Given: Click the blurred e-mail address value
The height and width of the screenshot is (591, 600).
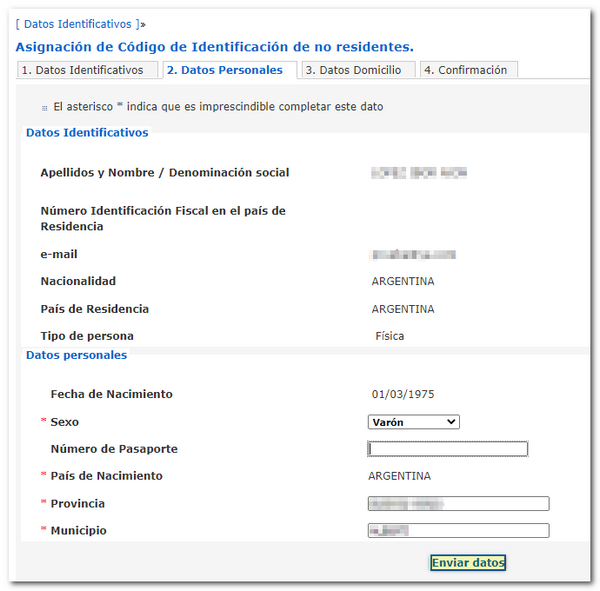Looking at the screenshot, I should click(412, 255).
